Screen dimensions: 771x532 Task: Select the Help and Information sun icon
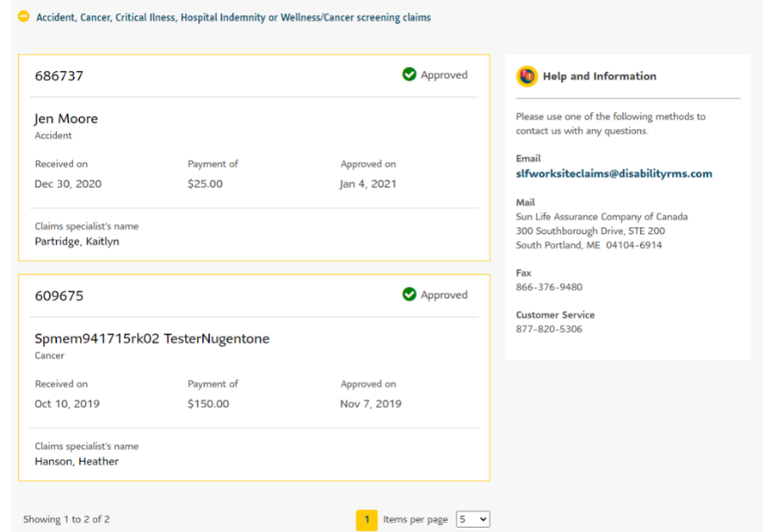point(526,76)
